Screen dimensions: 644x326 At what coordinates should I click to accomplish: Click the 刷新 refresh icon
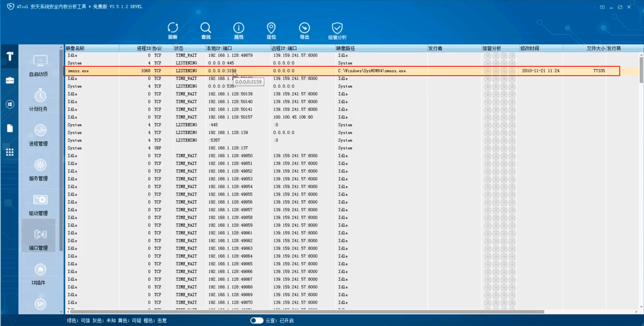coord(173,31)
